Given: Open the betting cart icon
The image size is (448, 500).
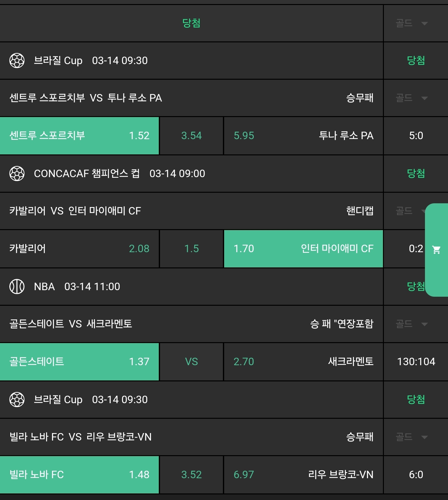Looking at the screenshot, I should 437,249.
